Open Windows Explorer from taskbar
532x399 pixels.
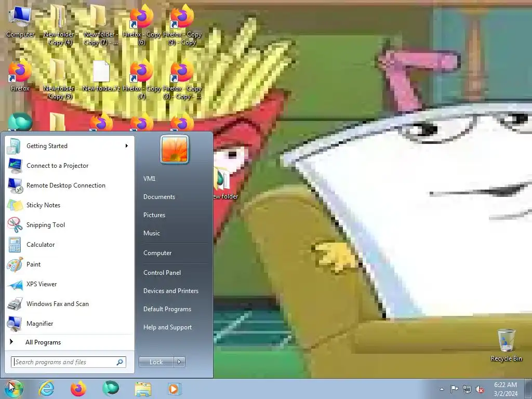tap(143, 389)
